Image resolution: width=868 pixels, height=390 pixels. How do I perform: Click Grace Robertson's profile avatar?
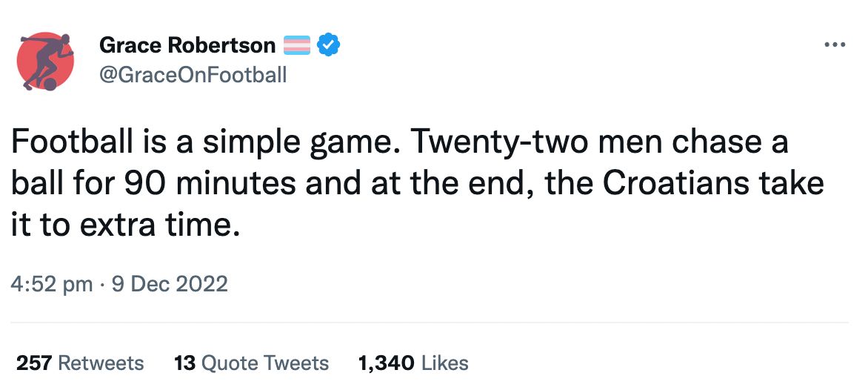tap(46, 62)
